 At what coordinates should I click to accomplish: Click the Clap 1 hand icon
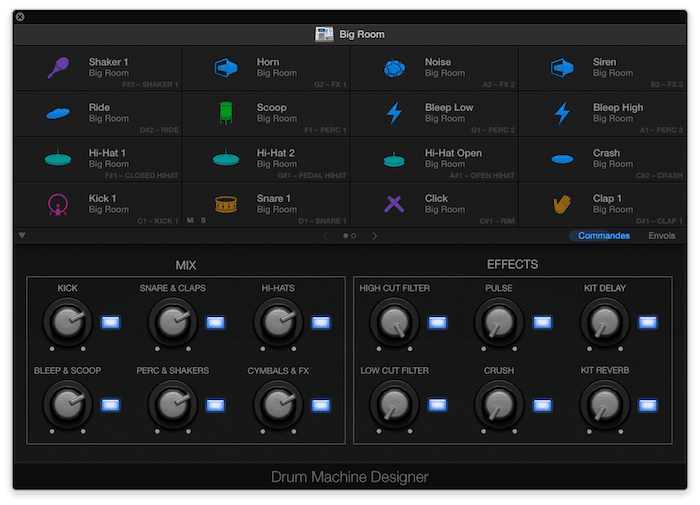click(562, 205)
